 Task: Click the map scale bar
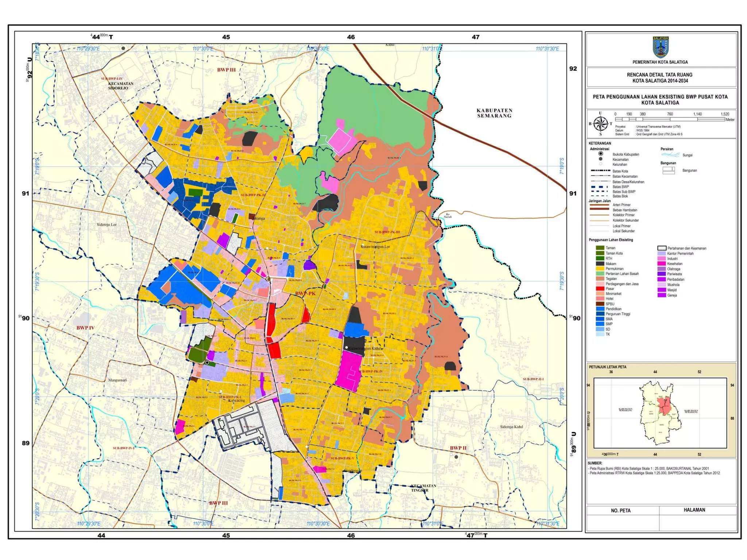click(x=669, y=119)
